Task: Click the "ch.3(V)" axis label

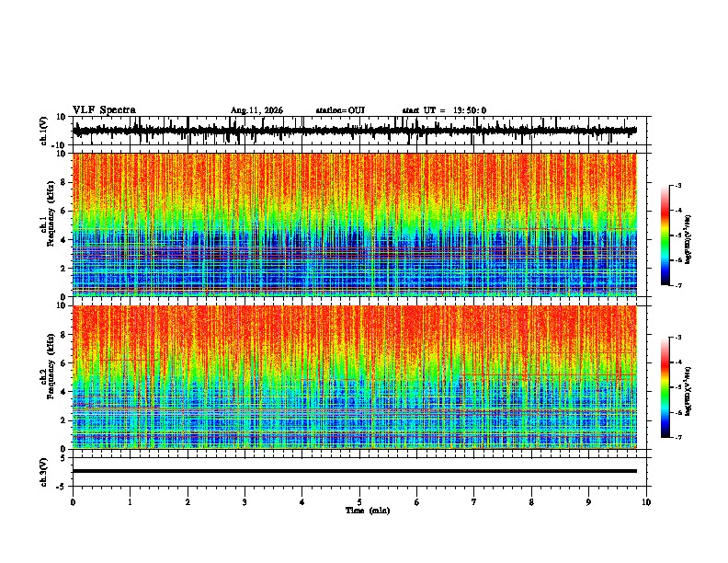Action: (x=44, y=472)
